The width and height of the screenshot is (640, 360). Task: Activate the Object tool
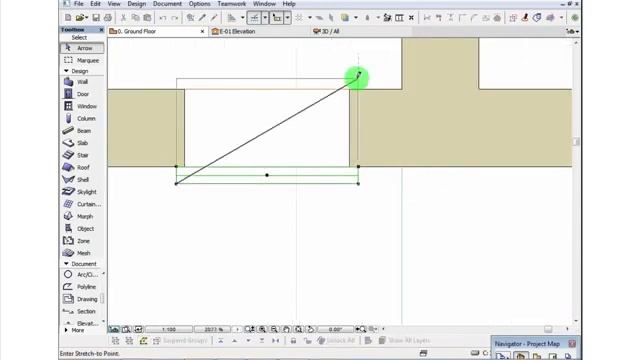point(82,229)
